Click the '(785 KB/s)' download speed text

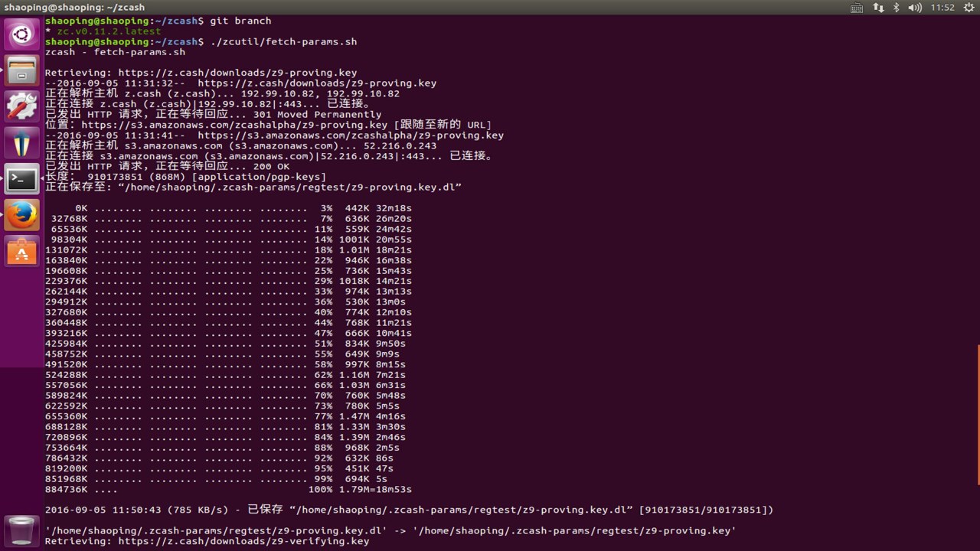(x=198, y=510)
